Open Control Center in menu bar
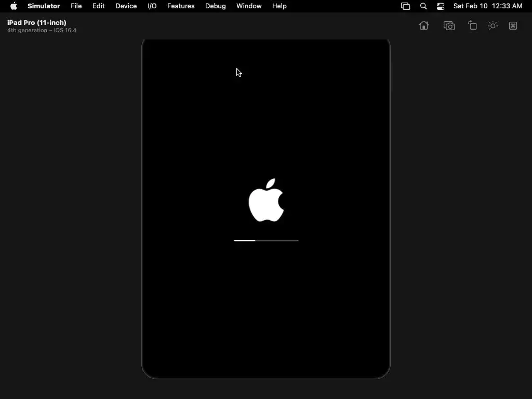The height and width of the screenshot is (399, 532). pyautogui.click(x=441, y=6)
